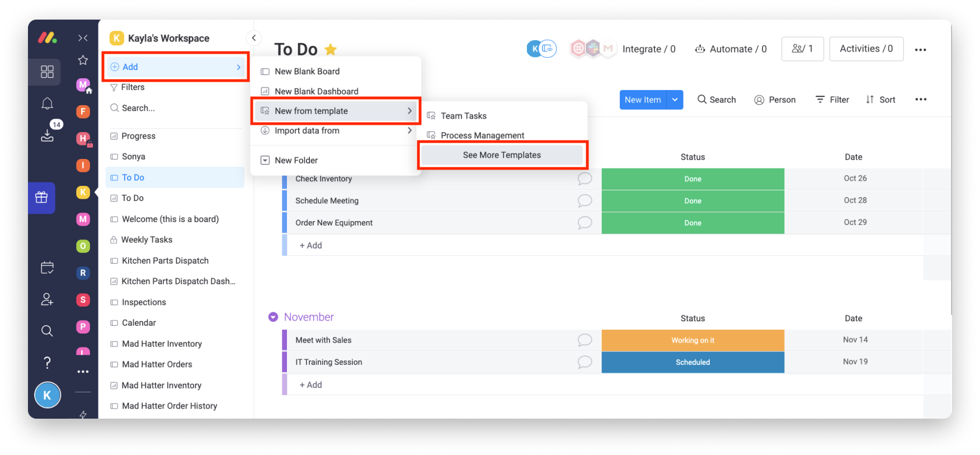Select the orange F workspace icon

pos(83,111)
